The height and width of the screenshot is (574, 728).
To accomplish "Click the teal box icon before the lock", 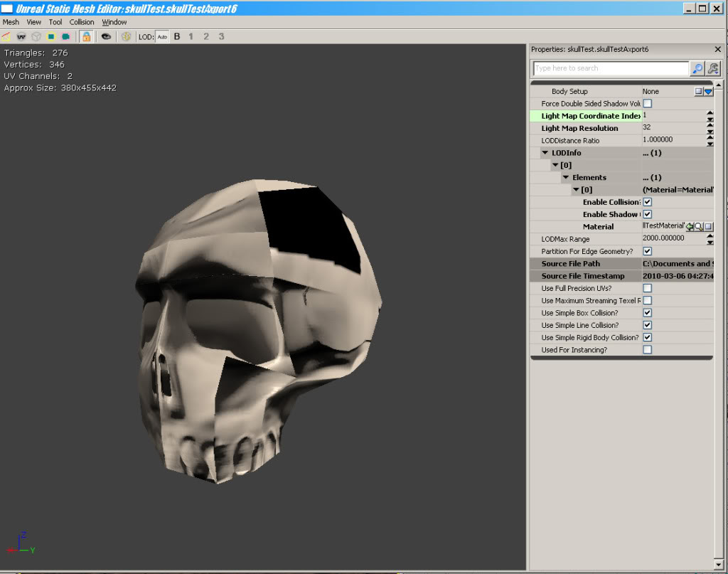I will 66,36.
